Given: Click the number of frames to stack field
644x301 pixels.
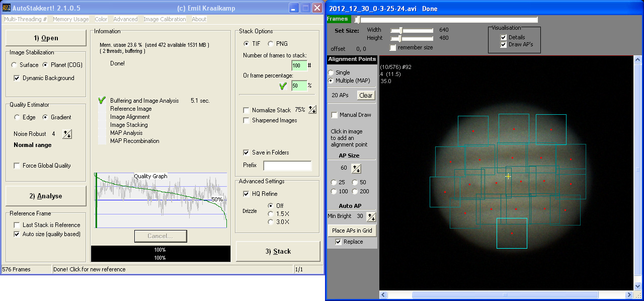Looking at the screenshot, I should click(299, 65).
